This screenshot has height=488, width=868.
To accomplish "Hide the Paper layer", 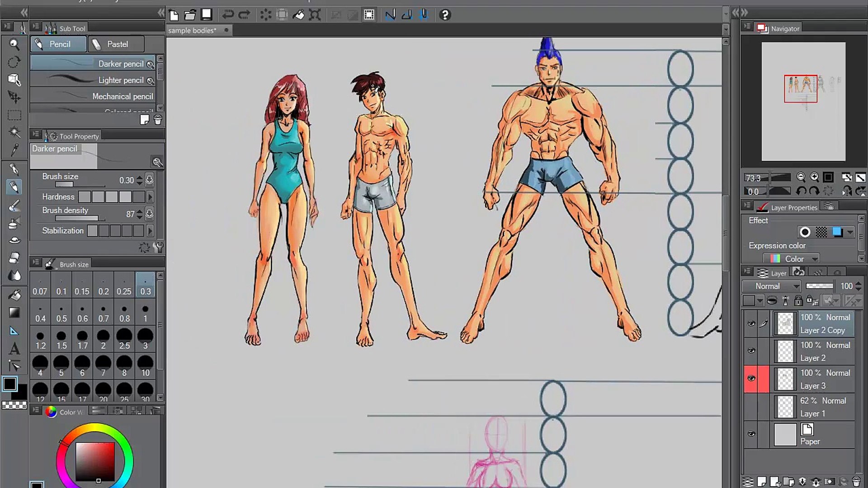I will click(x=751, y=434).
